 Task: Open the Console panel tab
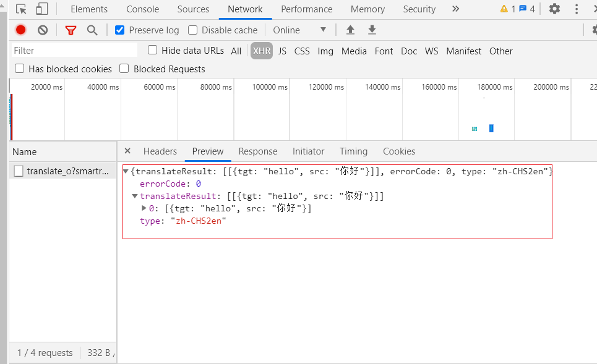[142, 9]
